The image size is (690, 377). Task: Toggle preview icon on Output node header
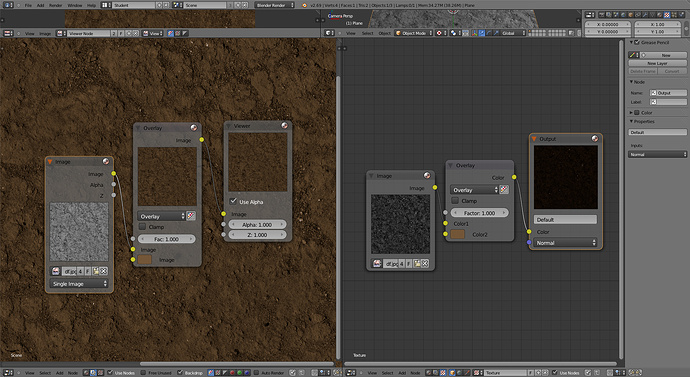(x=595, y=138)
